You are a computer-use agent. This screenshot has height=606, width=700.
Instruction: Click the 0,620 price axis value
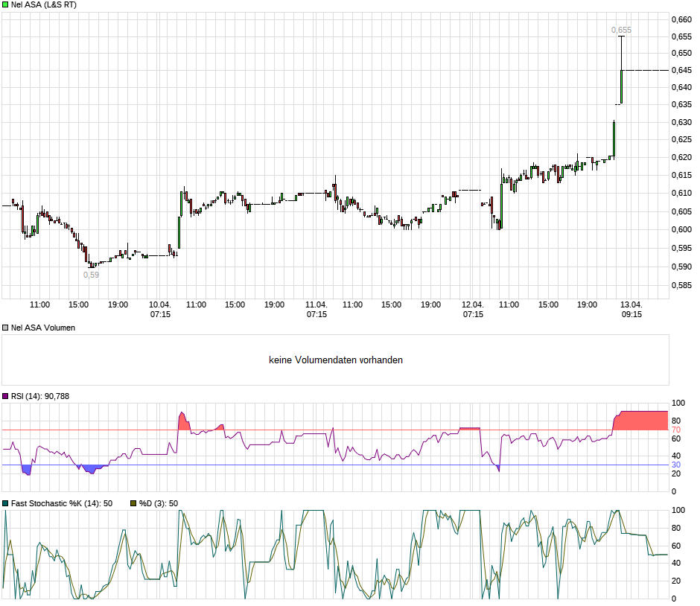[x=681, y=157]
